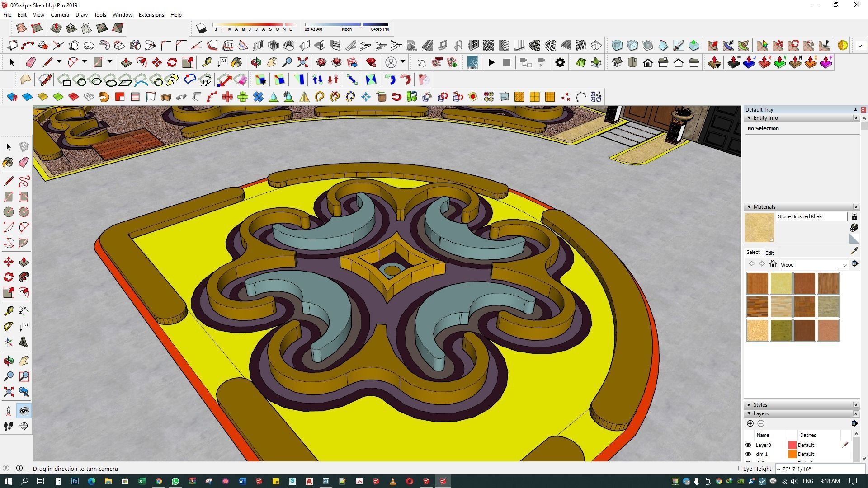The image size is (868, 488).
Task: Select the Tape Measure tool
Action: click(x=8, y=311)
